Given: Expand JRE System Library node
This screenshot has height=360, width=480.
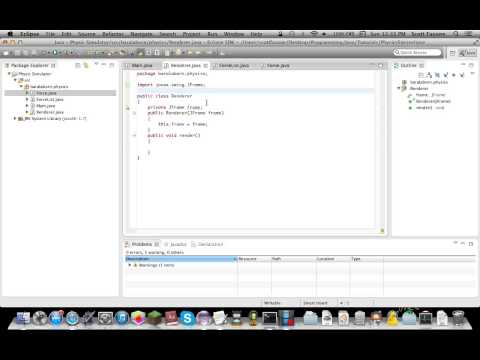Looking at the screenshot, I should coord(15,118).
